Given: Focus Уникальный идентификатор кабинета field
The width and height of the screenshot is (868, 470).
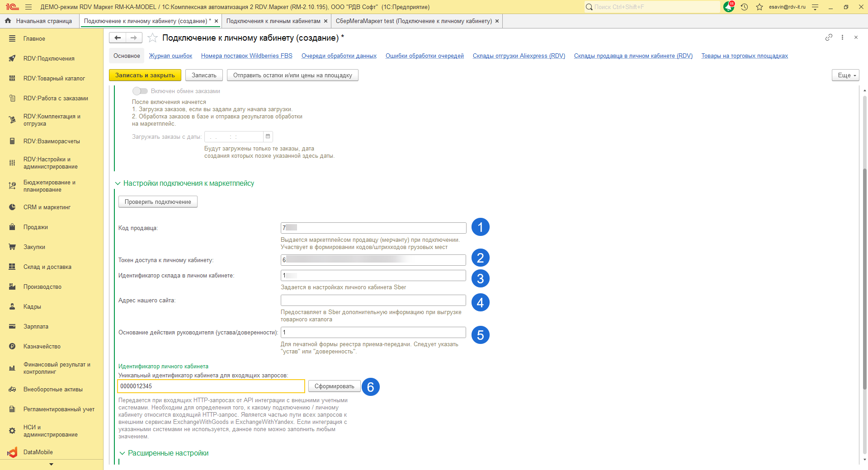Looking at the screenshot, I should [211, 386].
